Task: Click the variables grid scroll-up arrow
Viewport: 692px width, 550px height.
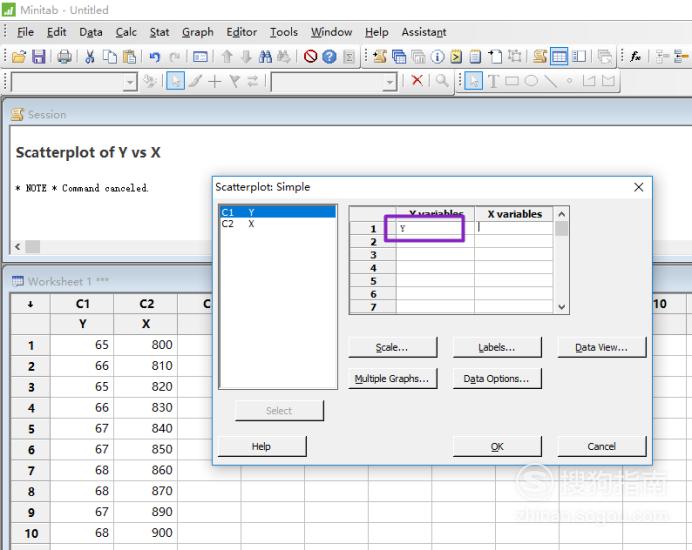Action: 561,215
